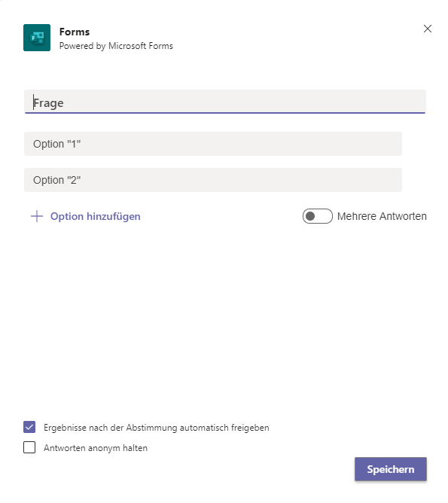Click the Ergebnisse nach der Abstimmung label text
This screenshot has height=503, width=448.
[156, 428]
